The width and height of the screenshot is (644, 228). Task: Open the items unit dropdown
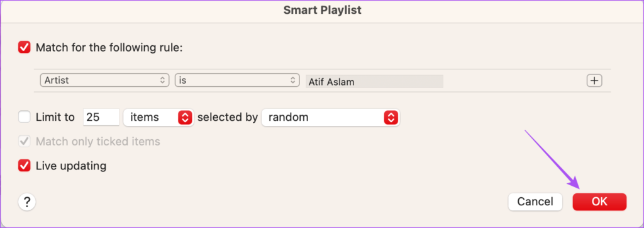[158, 118]
